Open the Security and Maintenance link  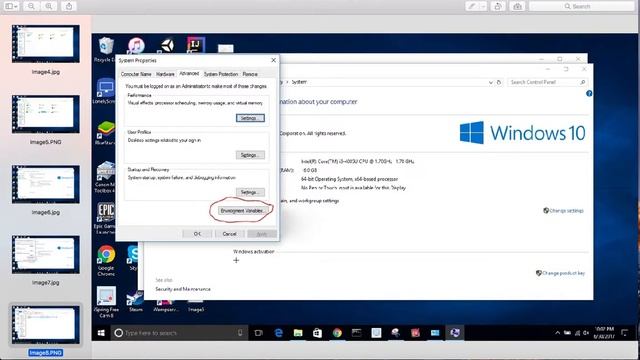pyautogui.click(x=183, y=289)
